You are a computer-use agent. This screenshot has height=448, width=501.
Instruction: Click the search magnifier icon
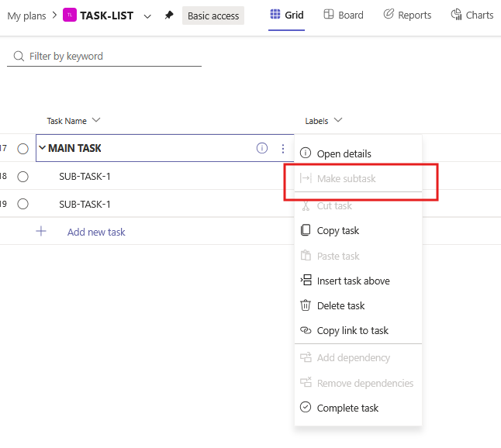tap(19, 57)
